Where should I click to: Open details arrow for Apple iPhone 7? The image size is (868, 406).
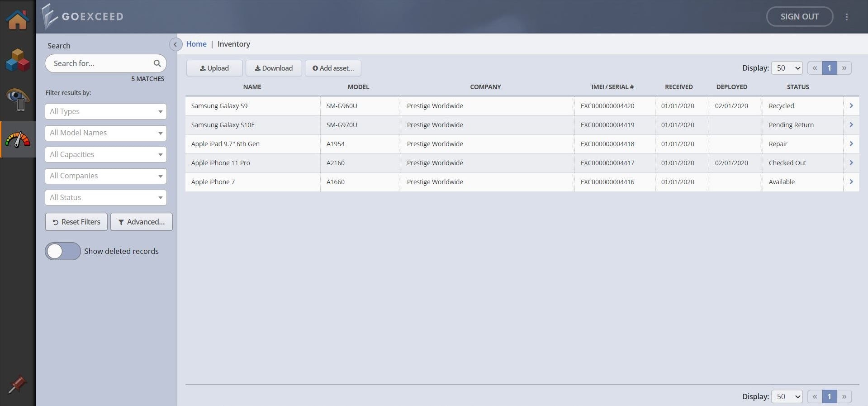pos(851,182)
